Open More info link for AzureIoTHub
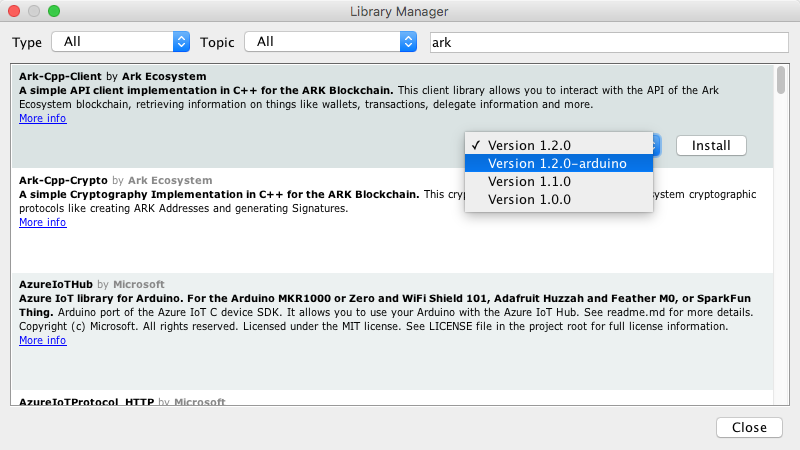This screenshot has height=450, width=800. click(42, 340)
